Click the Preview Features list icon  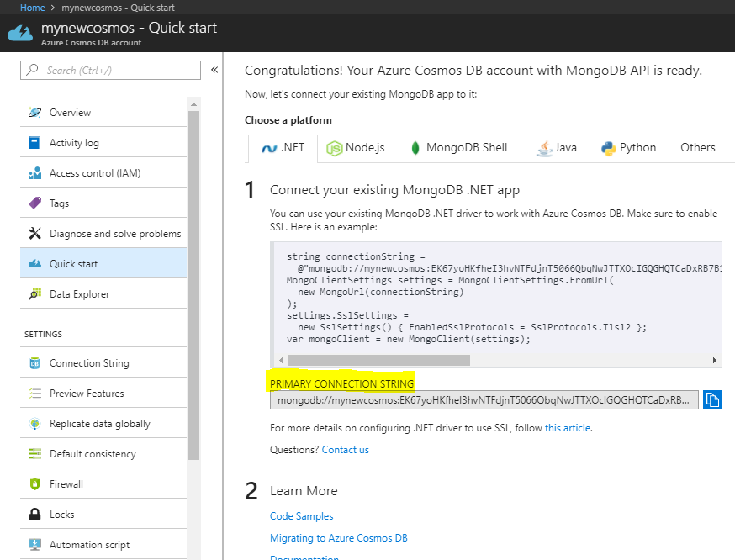point(34,394)
